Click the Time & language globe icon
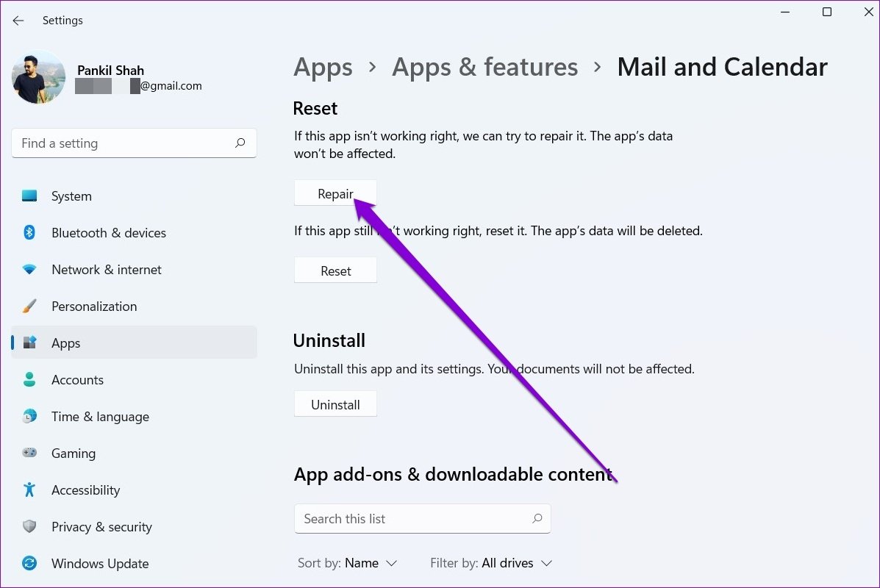 (x=29, y=416)
